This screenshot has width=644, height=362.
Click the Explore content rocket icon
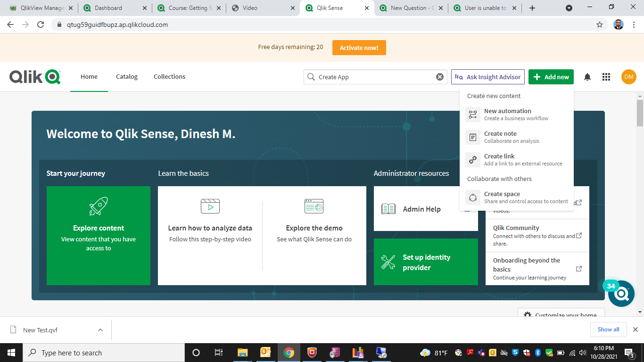99,206
